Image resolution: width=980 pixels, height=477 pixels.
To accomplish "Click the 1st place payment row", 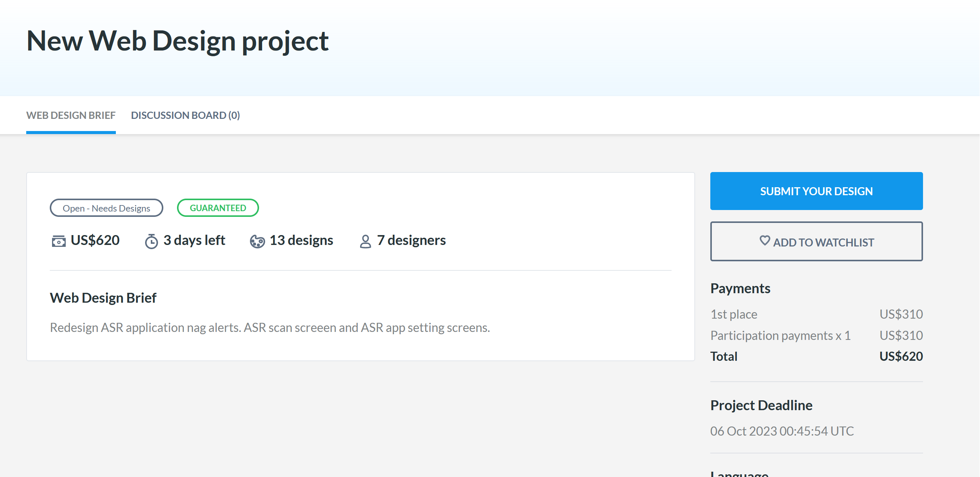I will [816, 314].
